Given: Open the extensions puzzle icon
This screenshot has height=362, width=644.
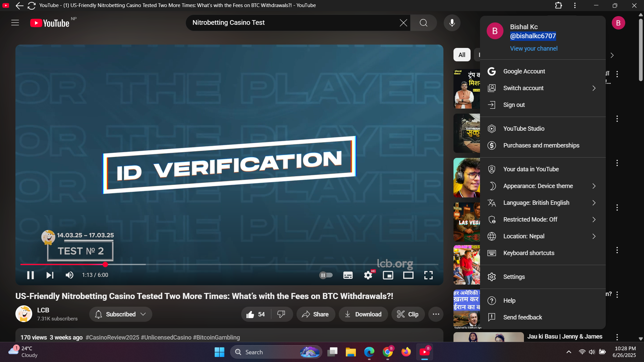Looking at the screenshot, I should [x=558, y=5].
